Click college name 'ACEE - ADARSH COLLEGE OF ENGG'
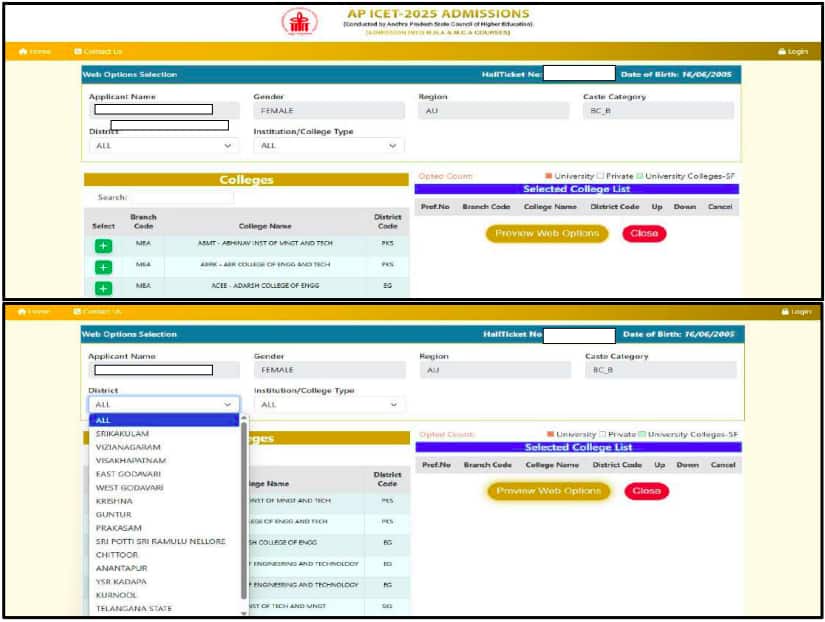 click(265, 285)
